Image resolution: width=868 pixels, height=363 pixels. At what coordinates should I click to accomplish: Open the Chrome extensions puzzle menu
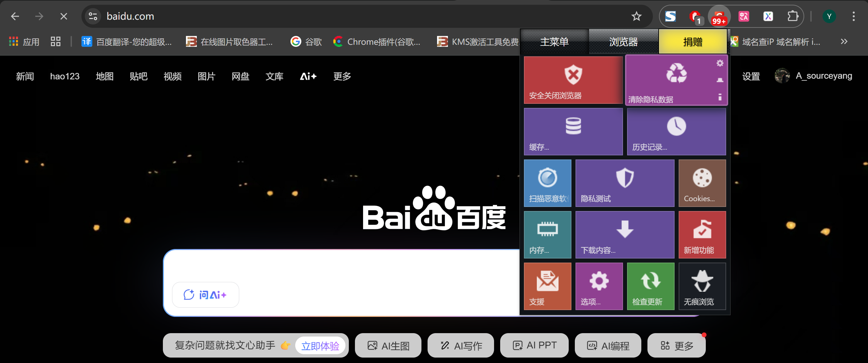(x=793, y=16)
